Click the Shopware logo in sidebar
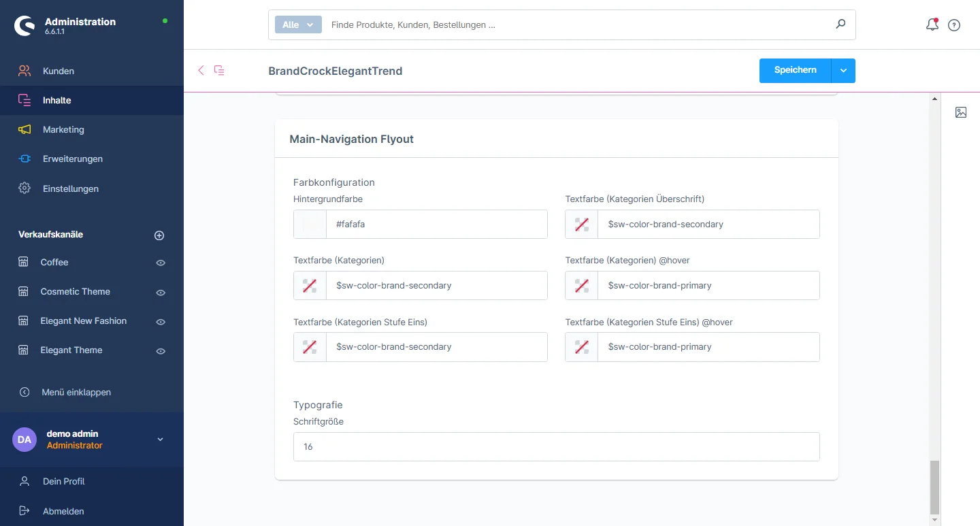 (25, 26)
